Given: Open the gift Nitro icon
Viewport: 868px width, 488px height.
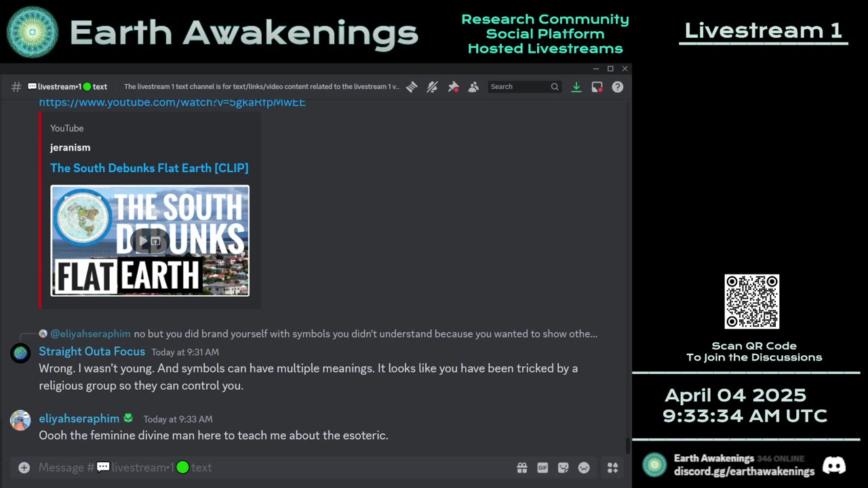Looking at the screenshot, I should pyautogui.click(x=521, y=468).
